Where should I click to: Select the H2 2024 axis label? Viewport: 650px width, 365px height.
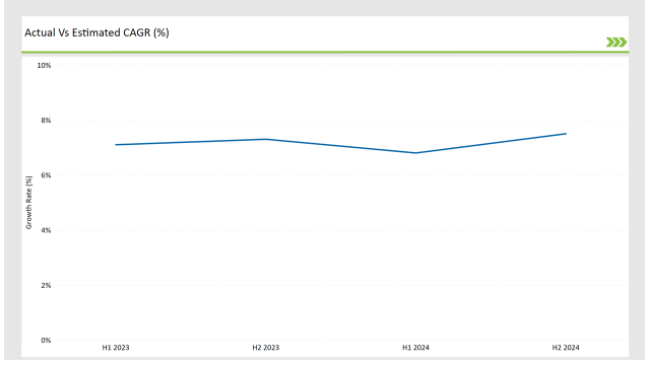click(x=565, y=348)
